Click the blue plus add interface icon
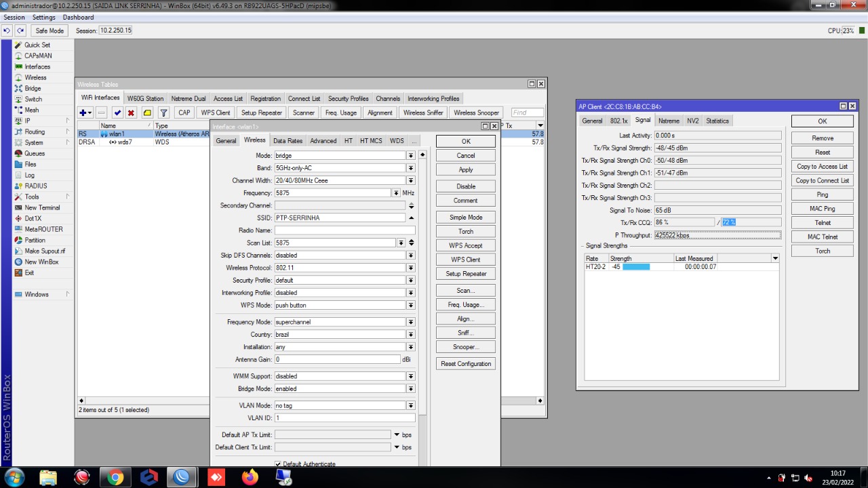The height and width of the screenshot is (488, 868). [x=83, y=113]
